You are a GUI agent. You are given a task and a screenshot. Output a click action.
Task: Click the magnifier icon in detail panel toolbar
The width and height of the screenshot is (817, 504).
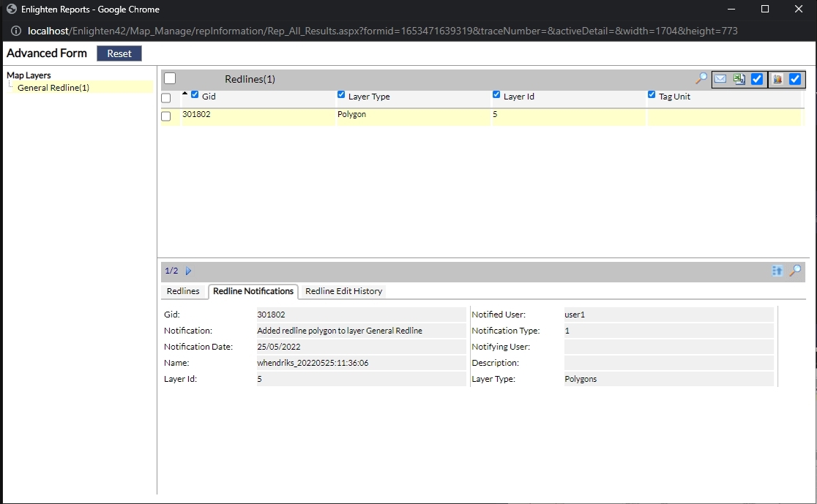(x=795, y=271)
